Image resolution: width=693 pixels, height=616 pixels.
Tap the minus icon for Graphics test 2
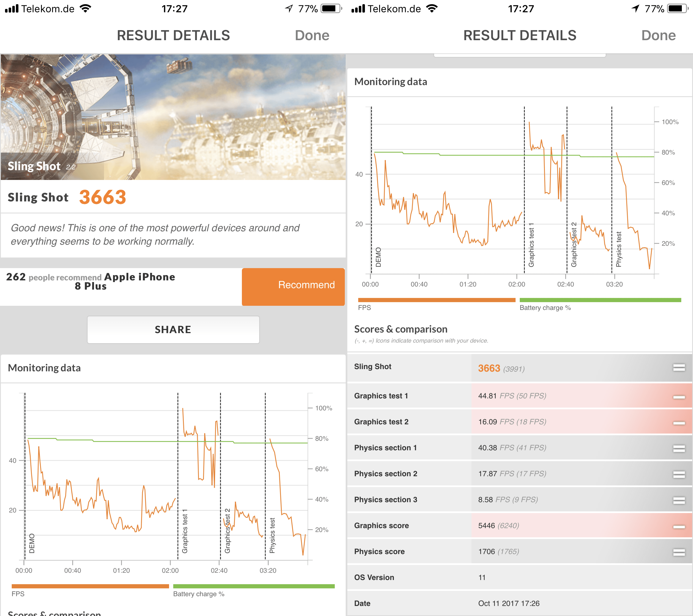coord(679,423)
